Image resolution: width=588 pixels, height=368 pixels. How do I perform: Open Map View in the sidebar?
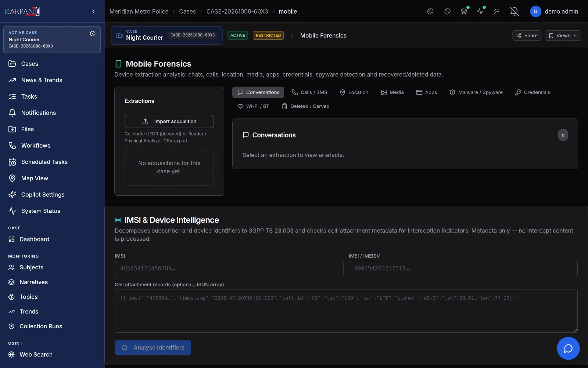pyautogui.click(x=52, y=178)
